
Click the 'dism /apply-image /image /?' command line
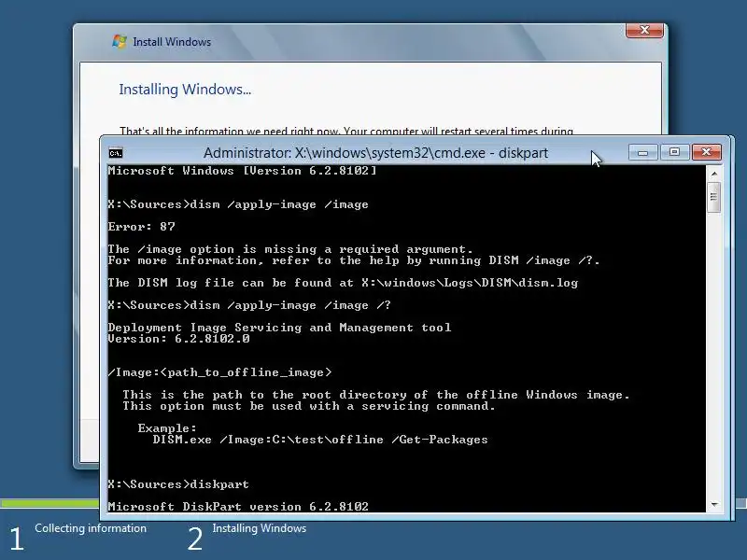(x=249, y=305)
